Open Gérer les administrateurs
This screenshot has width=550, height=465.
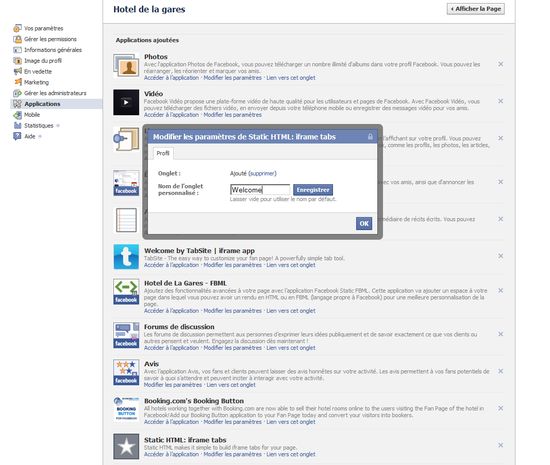(x=55, y=93)
